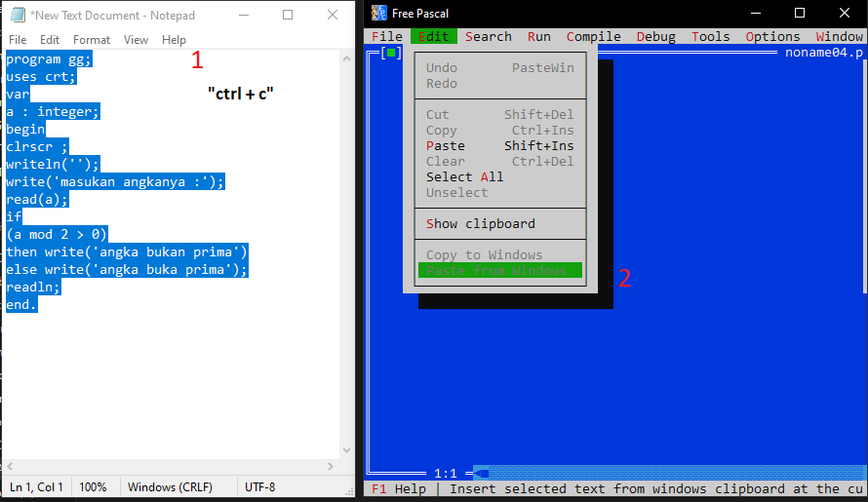Click Notepad vertical scrollbar down arrow
The image size is (868, 502).
(346, 450)
